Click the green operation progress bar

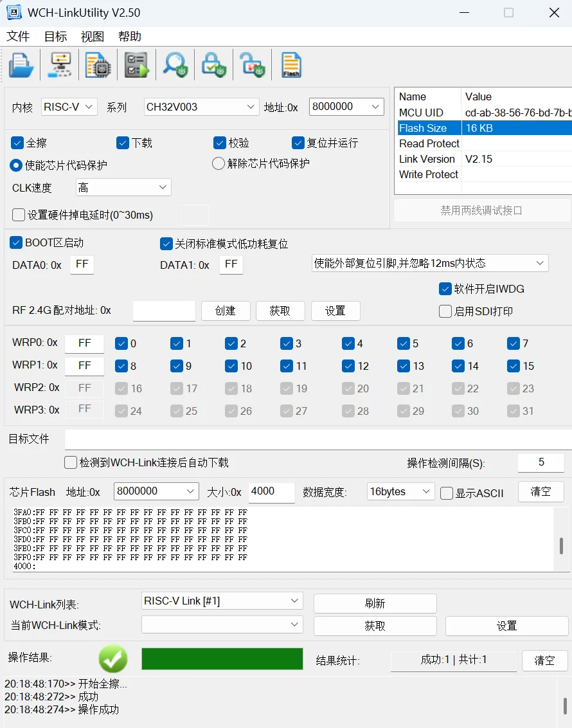[x=222, y=659]
